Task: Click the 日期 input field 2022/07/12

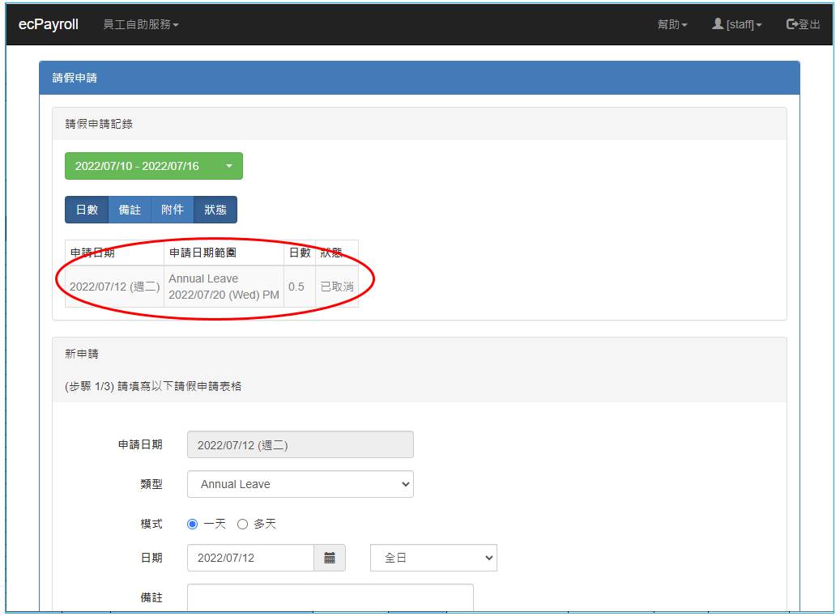Action: (x=250, y=558)
